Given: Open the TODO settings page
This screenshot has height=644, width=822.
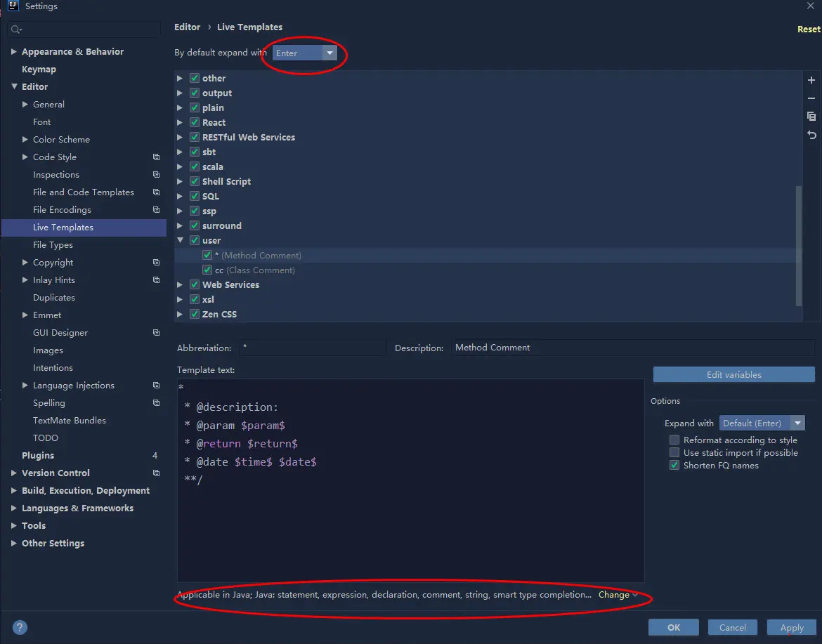Looking at the screenshot, I should [x=46, y=438].
